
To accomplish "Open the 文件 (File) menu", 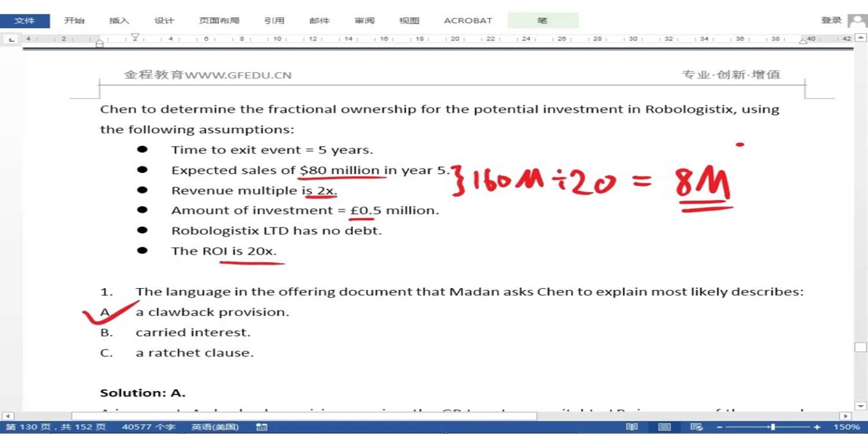I will point(24,21).
